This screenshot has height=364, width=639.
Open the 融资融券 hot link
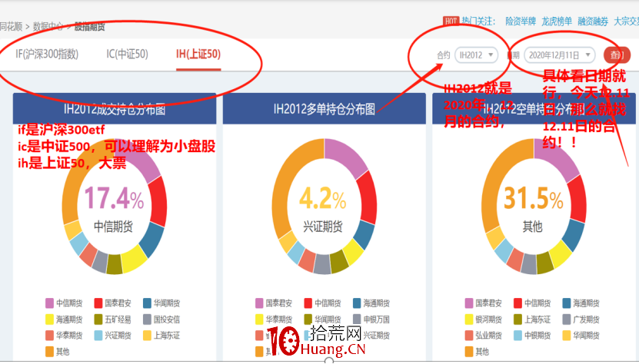(x=593, y=22)
